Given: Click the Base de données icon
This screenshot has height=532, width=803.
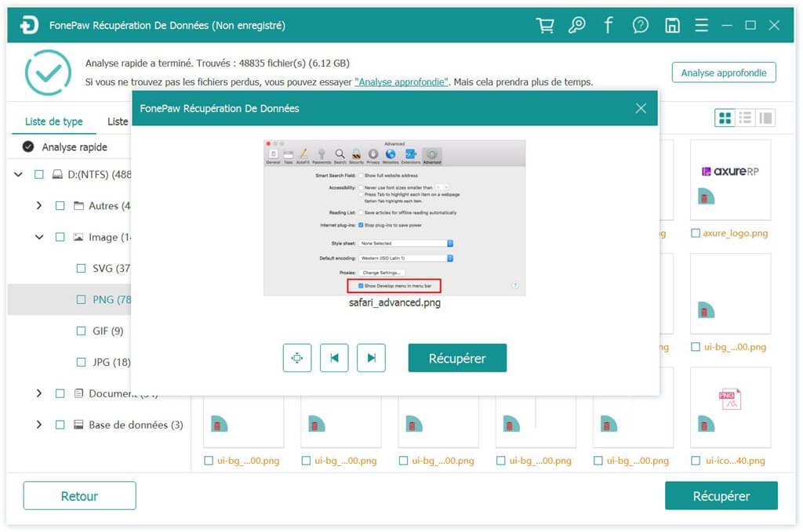Looking at the screenshot, I should [x=78, y=425].
